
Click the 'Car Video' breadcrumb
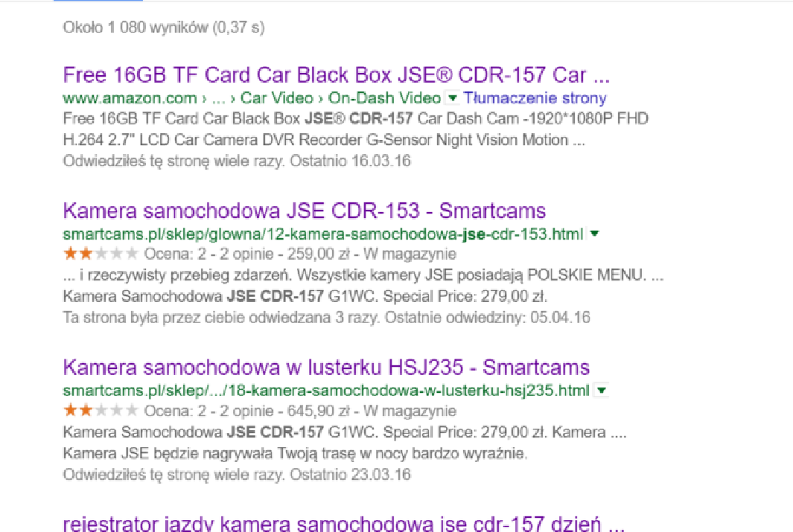point(277,98)
